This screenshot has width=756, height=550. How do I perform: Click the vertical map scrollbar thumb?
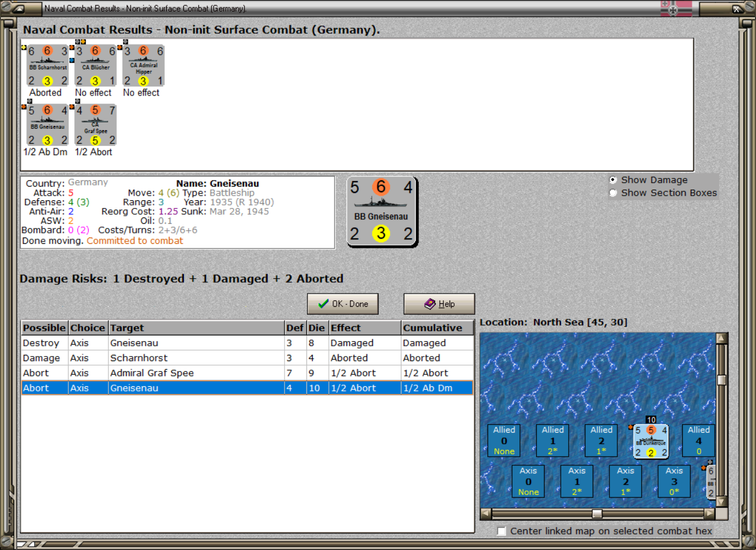(x=722, y=380)
